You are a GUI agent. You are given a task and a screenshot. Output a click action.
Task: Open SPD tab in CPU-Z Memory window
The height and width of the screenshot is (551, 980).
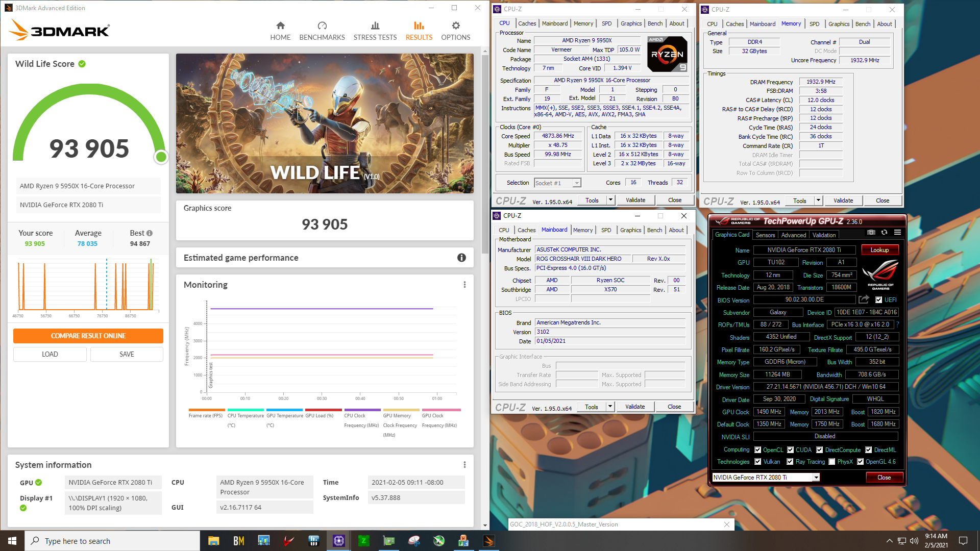click(x=814, y=24)
